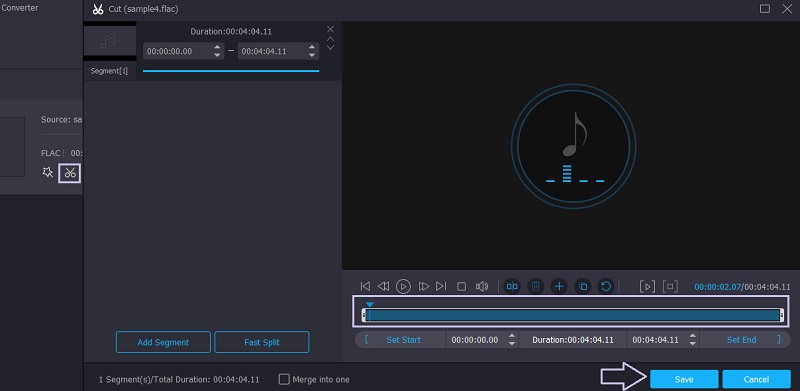This screenshot has height=391, width=800.
Task: Jump to the end of the track
Action: coord(441,286)
